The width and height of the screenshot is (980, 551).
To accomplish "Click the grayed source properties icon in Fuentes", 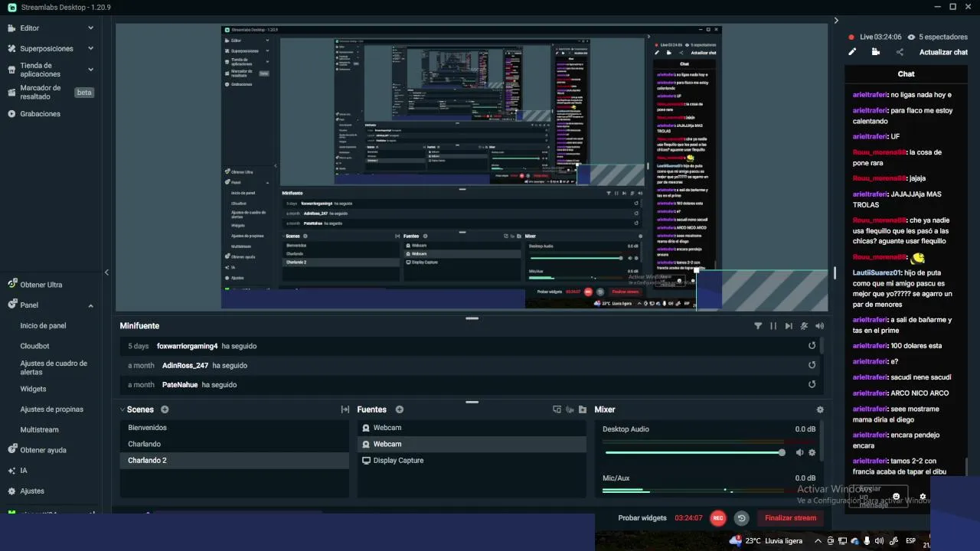I will (x=570, y=410).
